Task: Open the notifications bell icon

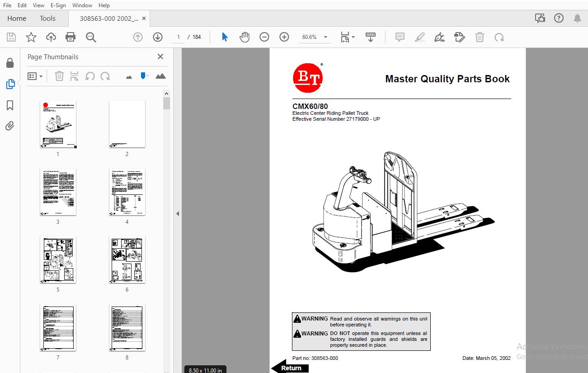Action: (x=577, y=19)
